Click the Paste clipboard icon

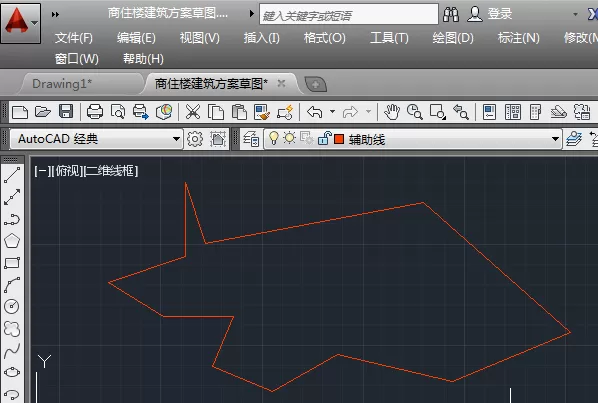point(239,112)
